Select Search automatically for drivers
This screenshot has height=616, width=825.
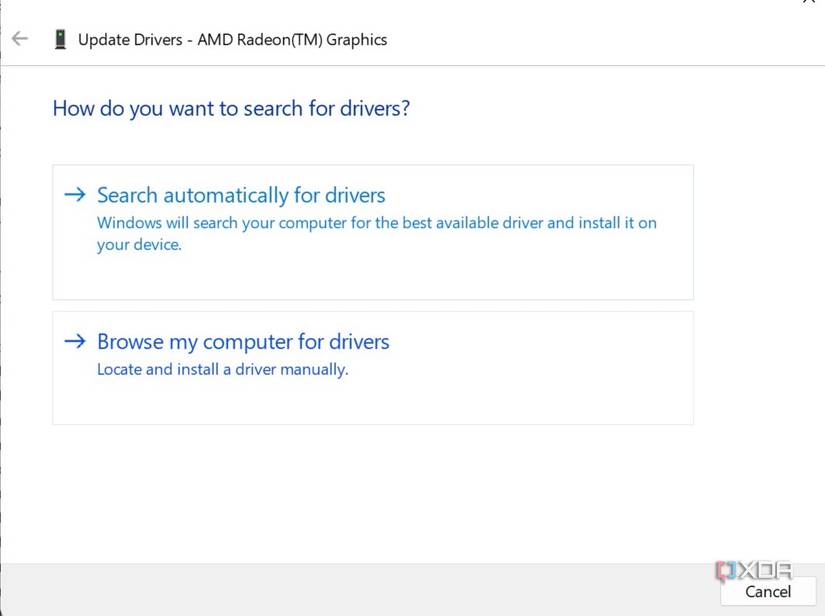pyautogui.click(x=240, y=195)
